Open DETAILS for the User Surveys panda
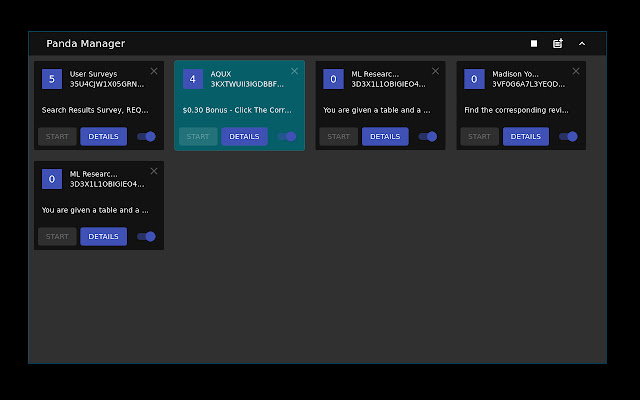Image resolution: width=640 pixels, height=400 pixels. (x=104, y=136)
